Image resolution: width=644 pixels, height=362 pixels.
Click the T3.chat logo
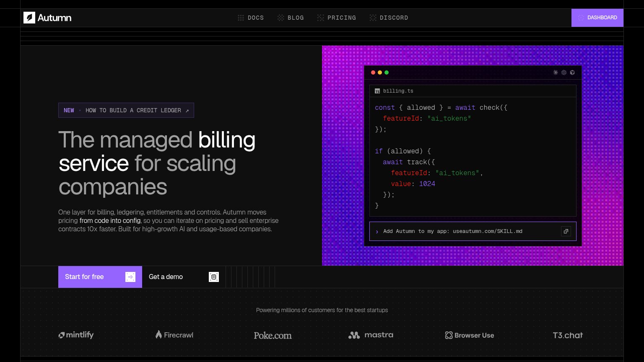click(x=568, y=335)
